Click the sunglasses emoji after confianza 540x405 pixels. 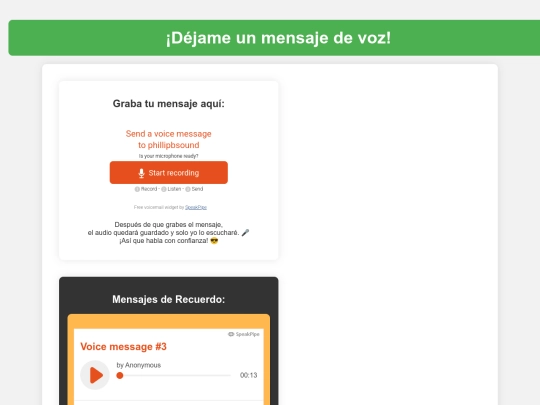click(214, 241)
